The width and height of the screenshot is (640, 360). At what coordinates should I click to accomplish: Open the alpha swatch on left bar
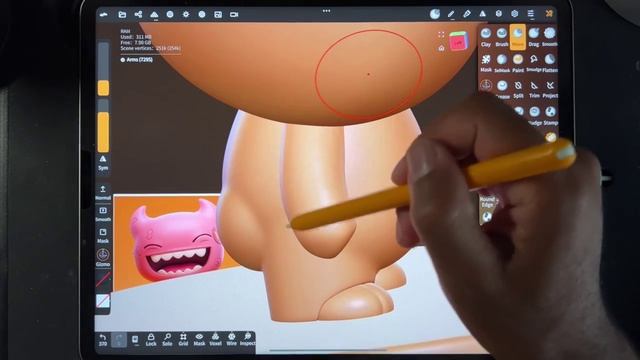pyautogui.click(x=103, y=301)
